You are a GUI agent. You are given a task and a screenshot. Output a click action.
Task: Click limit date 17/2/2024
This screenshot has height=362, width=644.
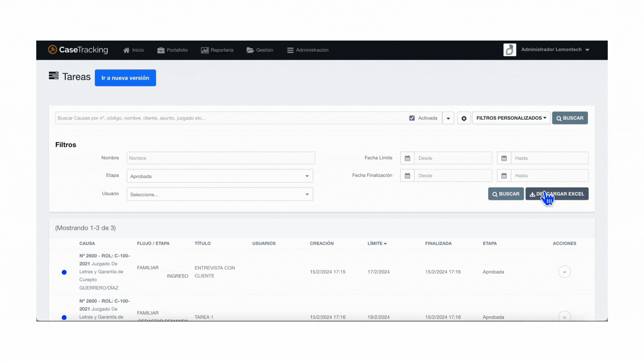coord(378,272)
